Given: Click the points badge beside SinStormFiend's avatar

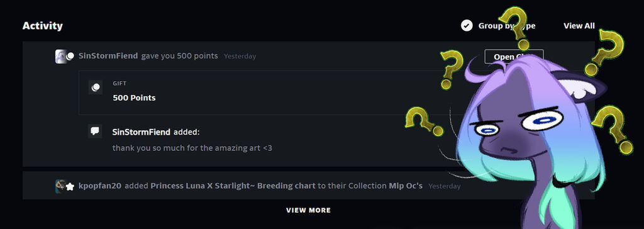Looking at the screenshot, I should 70,56.
